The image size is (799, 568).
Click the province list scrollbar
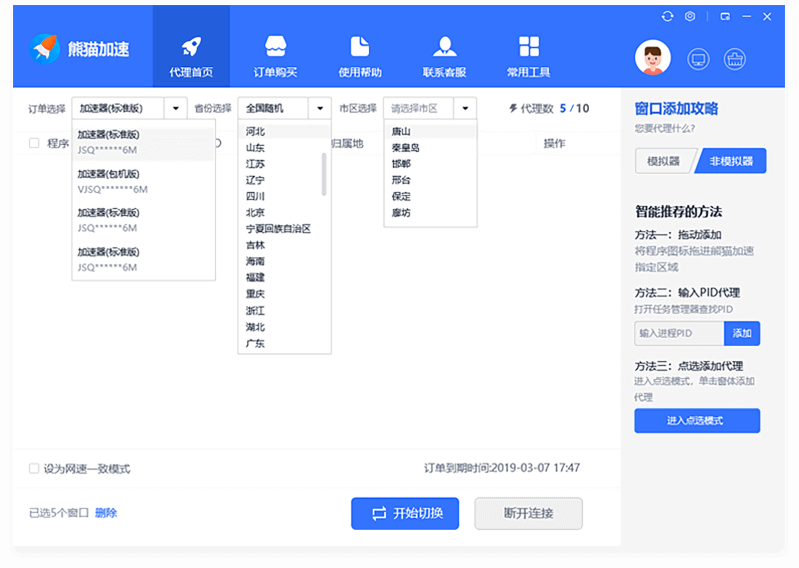click(x=324, y=175)
